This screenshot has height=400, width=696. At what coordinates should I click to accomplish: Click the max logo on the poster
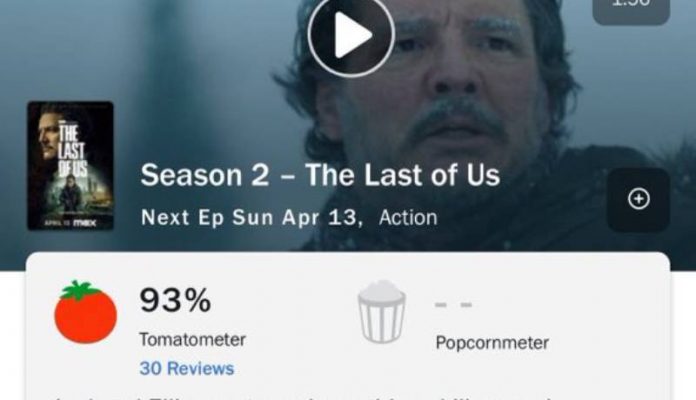pos(84,223)
